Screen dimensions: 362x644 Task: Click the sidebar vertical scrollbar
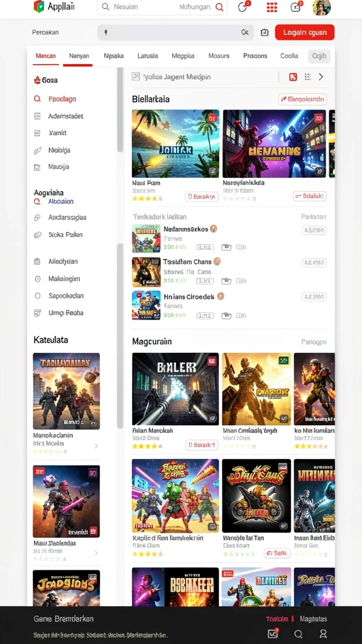tap(120, 110)
